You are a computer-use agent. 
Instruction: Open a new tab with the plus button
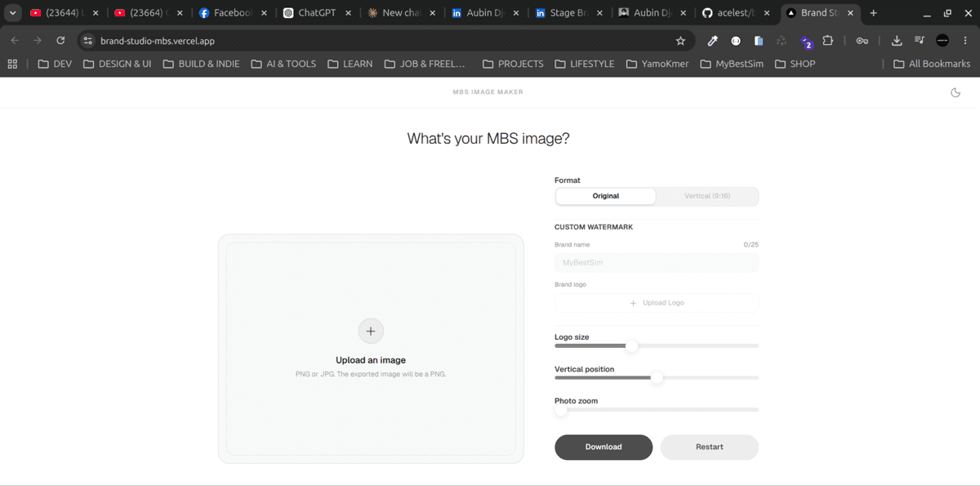pyautogui.click(x=874, y=13)
